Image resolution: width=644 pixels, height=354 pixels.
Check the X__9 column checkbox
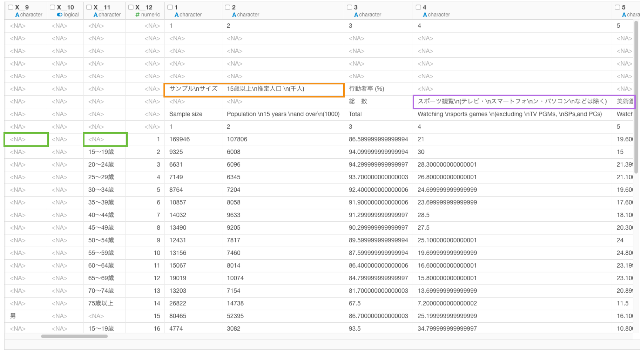tap(11, 7)
